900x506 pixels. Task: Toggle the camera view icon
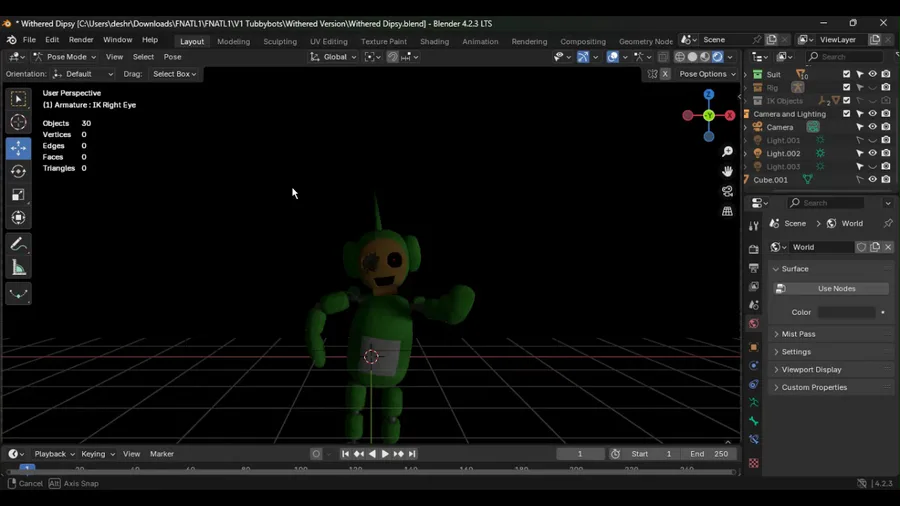[x=727, y=191]
